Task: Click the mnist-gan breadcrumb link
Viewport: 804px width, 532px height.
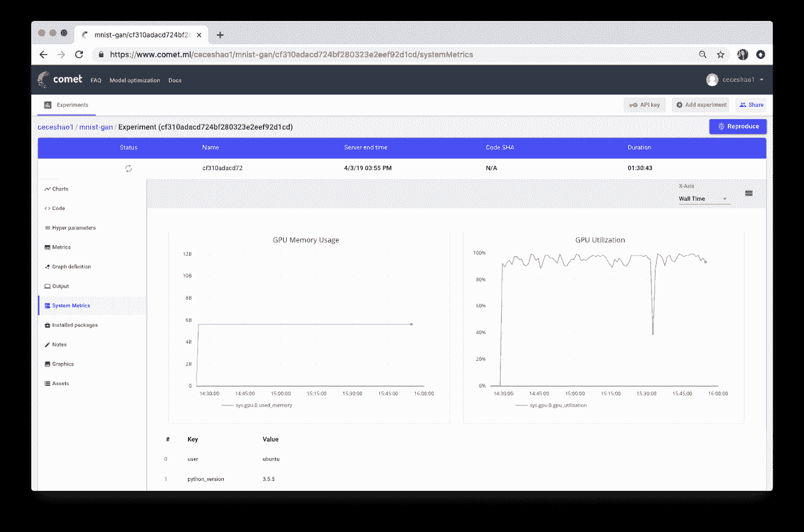Action: (96, 127)
